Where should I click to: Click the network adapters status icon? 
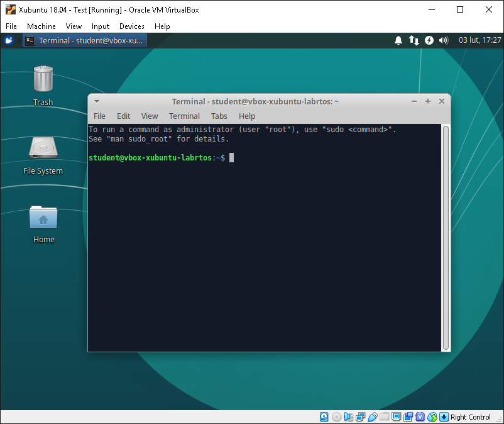(360, 417)
